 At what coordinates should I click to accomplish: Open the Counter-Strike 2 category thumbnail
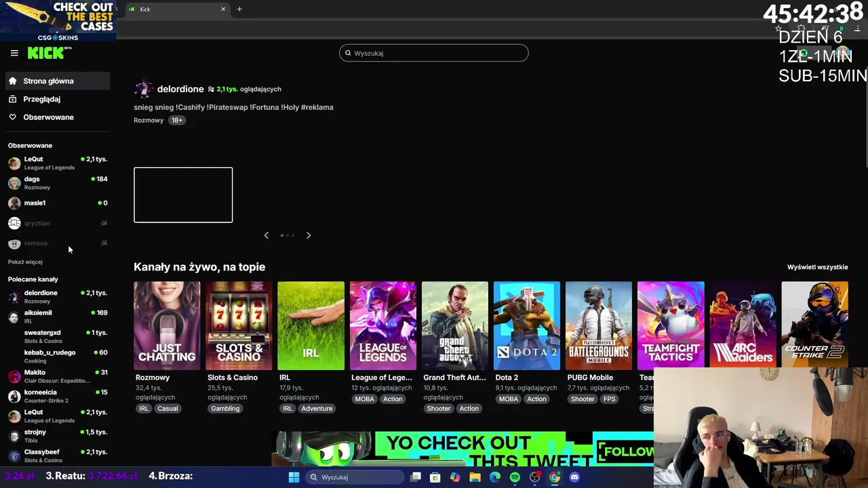click(814, 325)
